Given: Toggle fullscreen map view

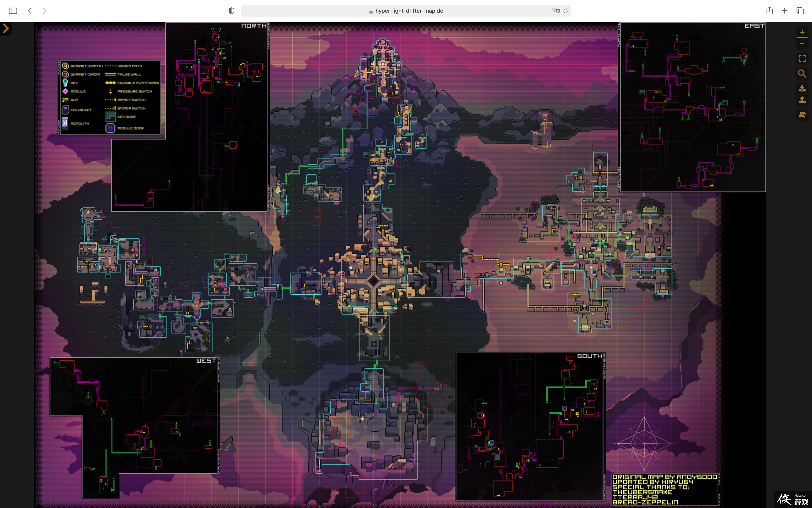Looking at the screenshot, I should [x=802, y=58].
